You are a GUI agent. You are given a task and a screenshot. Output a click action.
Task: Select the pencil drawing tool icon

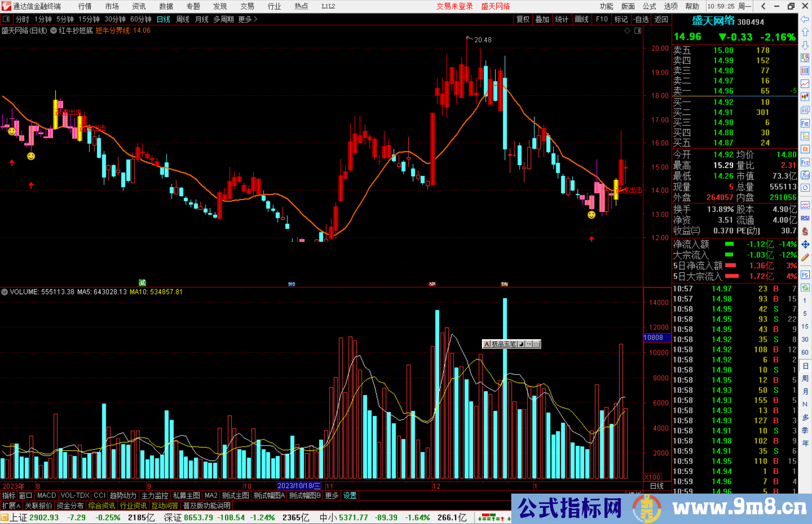click(x=805, y=257)
